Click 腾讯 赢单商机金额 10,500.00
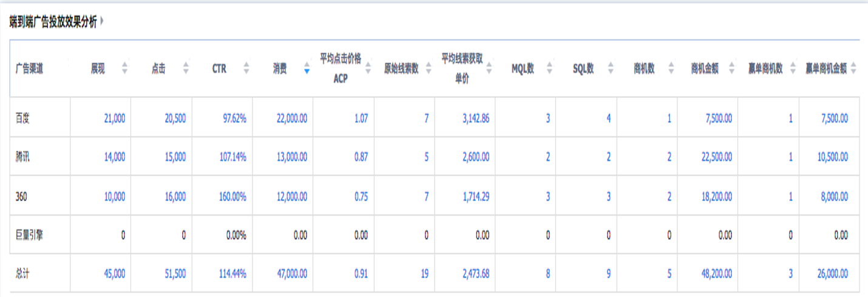Viewport: 868px width, 297px height. 832,157
